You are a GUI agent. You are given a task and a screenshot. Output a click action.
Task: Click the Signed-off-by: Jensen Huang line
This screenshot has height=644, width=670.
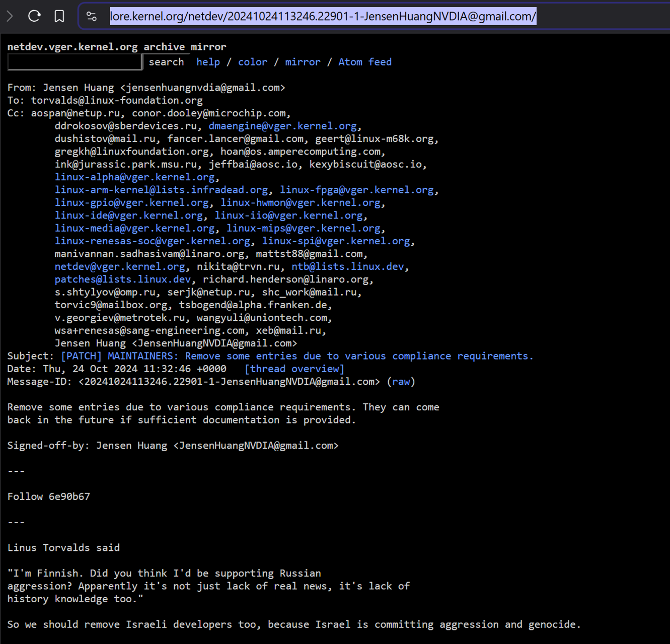173,446
